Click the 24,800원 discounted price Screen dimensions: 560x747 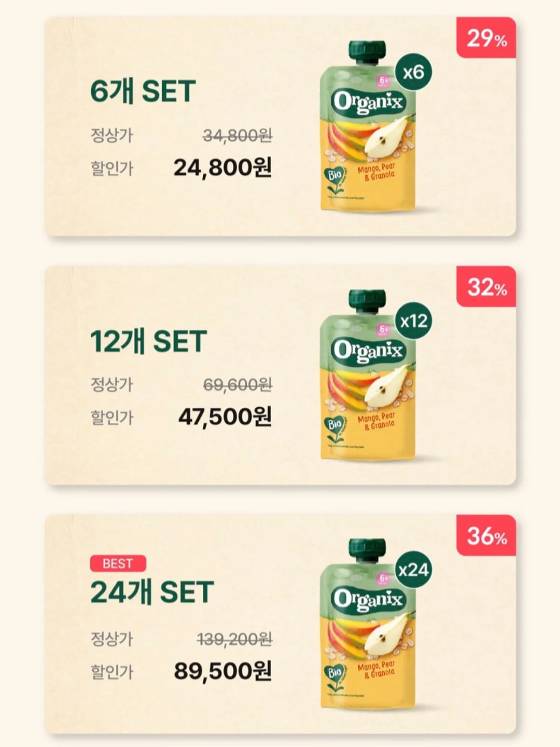[x=222, y=168]
